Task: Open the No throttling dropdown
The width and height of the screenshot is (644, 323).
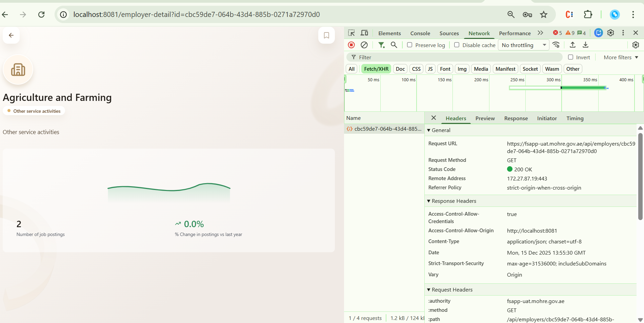Action: click(x=524, y=45)
